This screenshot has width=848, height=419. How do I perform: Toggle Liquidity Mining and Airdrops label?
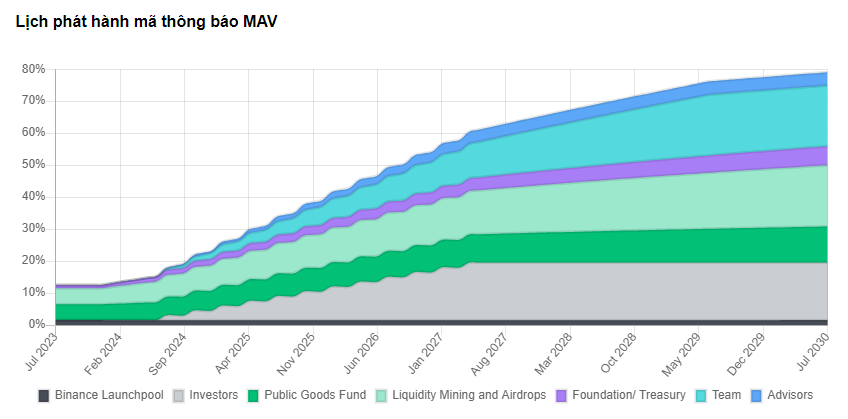pos(469,395)
